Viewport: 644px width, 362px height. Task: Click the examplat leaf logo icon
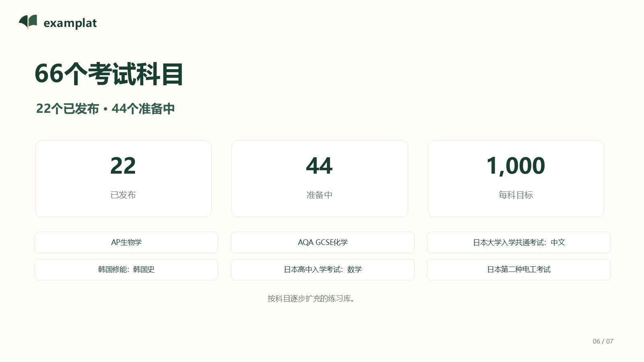click(x=28, y=22)
